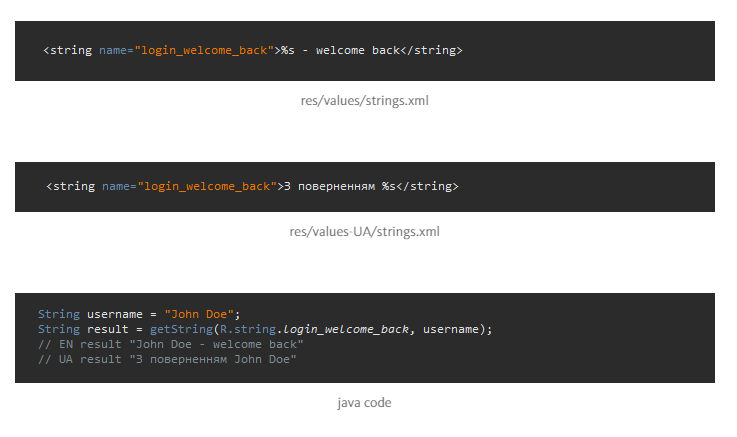Click the name= attribute in second XML block
Image resolution: width=737 pixels, height=437 pixels.
[x=119, y=186]
